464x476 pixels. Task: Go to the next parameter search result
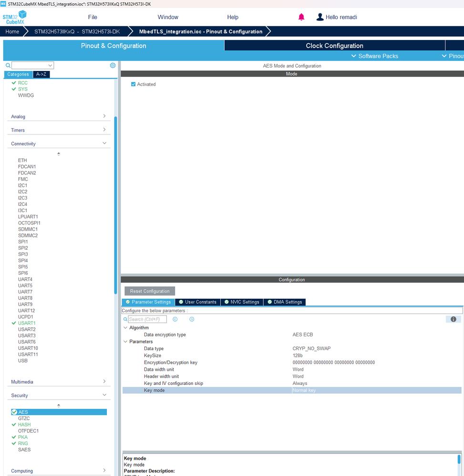click(x=192, y=319)
